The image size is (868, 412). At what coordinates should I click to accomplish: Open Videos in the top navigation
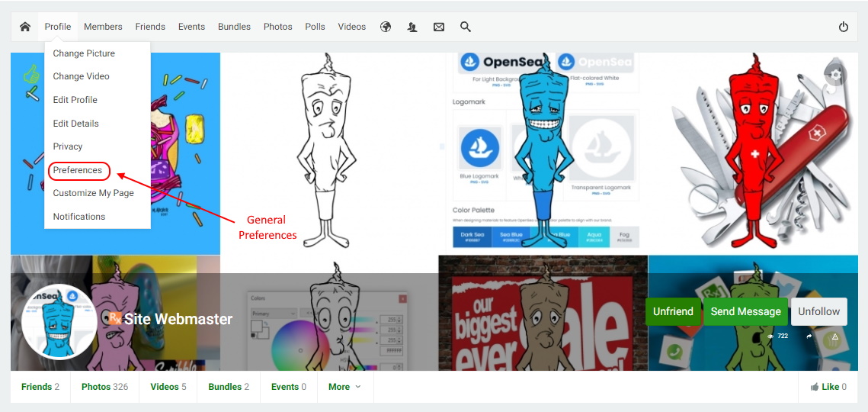[x=352, y=27]
